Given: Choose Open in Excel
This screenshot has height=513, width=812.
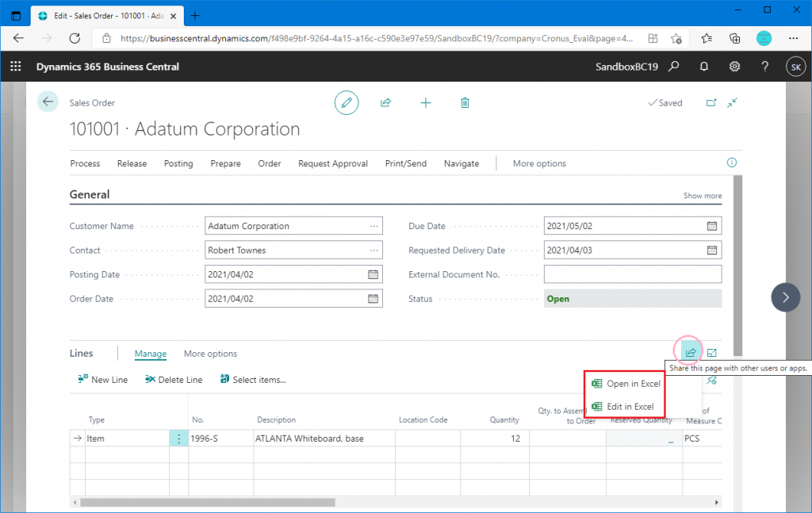Looking at the screenshot, I should 626,384.
